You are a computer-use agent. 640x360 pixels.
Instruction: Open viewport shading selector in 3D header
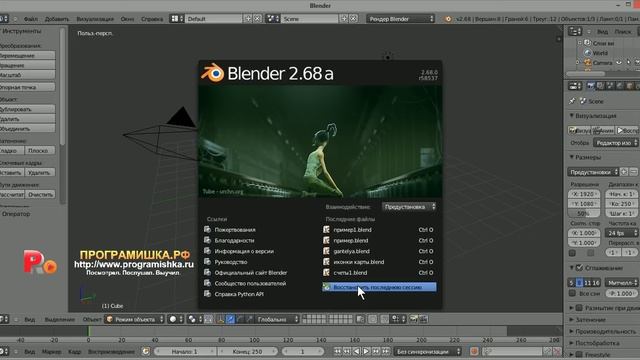point(176,319)
